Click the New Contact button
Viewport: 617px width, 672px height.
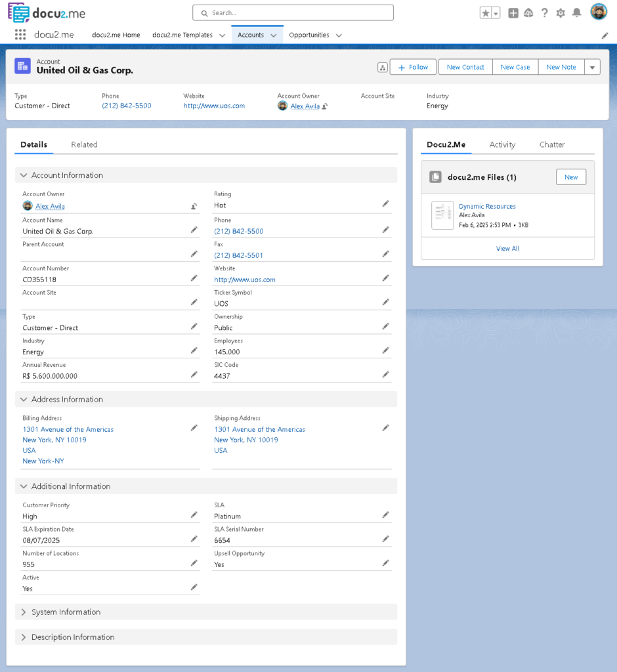click(465, 68)
